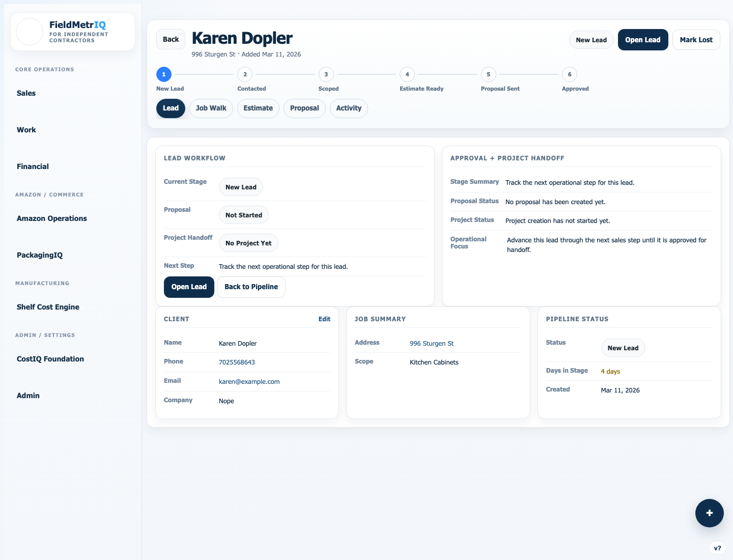The height and width of the screenshot is (560, 733).
Task: Click the v? version badge
Action: pos(718,548)
